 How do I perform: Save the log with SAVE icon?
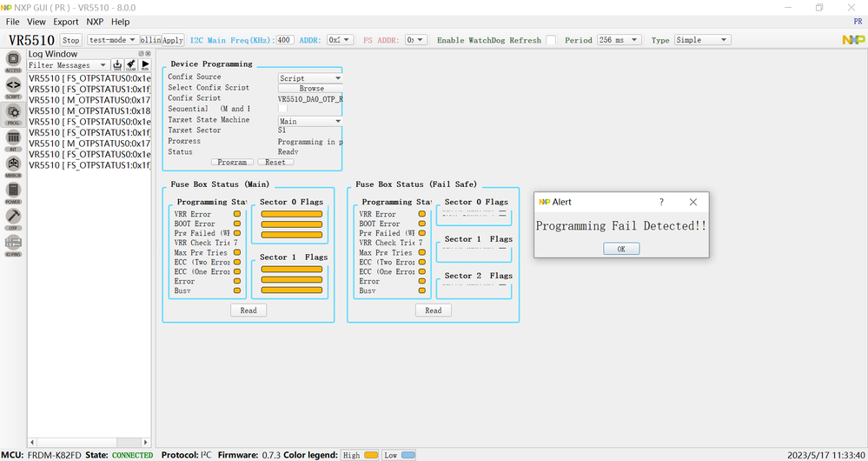point(116,65)
